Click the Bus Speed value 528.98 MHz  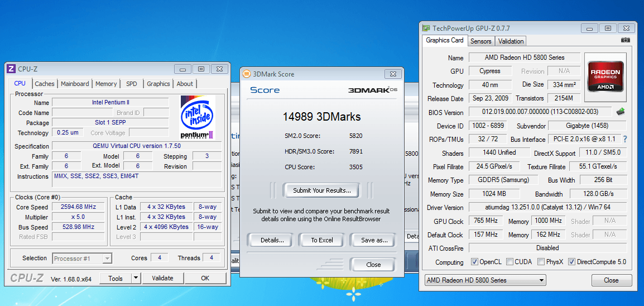point(77,227)
